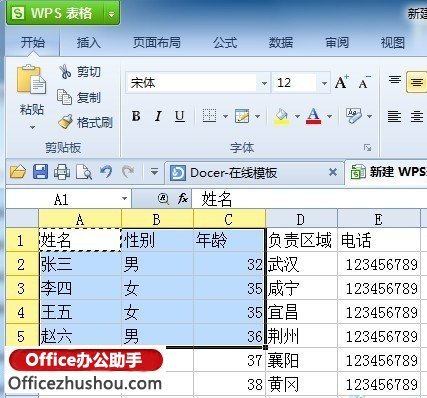The width and height of the screenshot is (427, 398).
Task: Open the 审阅 tab
Action: pos(337,43)
